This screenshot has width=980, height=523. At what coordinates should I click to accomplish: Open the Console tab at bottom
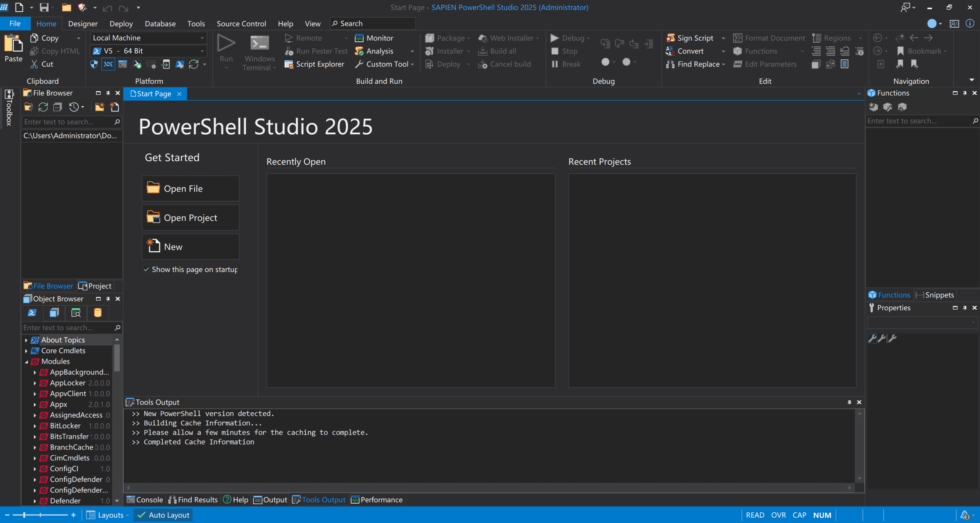point(145,500)
